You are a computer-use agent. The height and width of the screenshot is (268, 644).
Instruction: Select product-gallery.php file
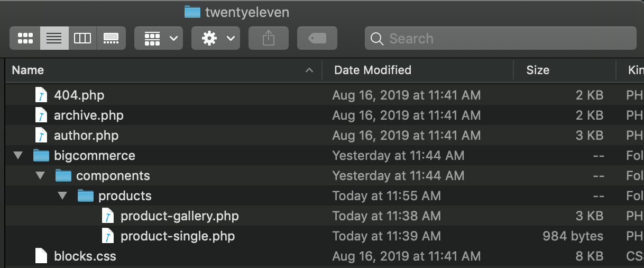coord(179,216)
